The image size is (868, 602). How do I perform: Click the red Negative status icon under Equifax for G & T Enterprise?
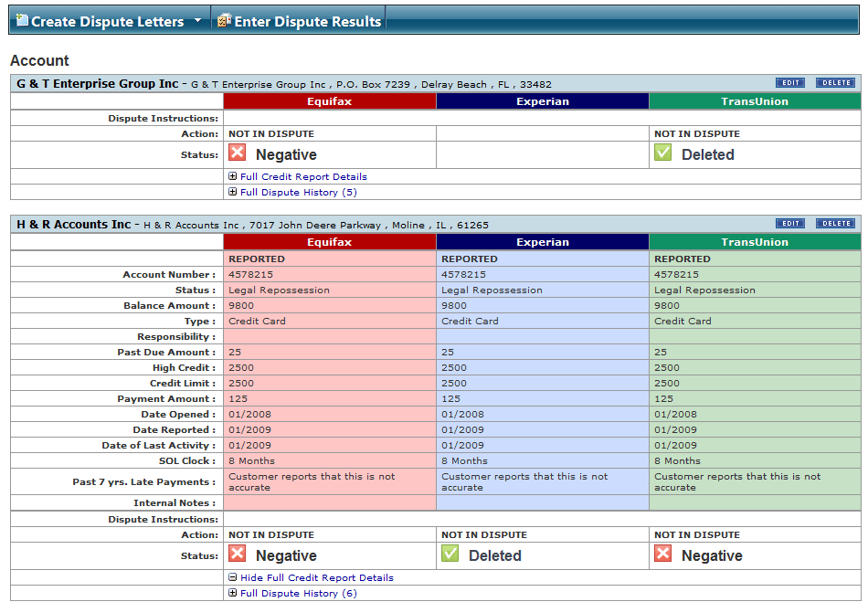(237, 153)
